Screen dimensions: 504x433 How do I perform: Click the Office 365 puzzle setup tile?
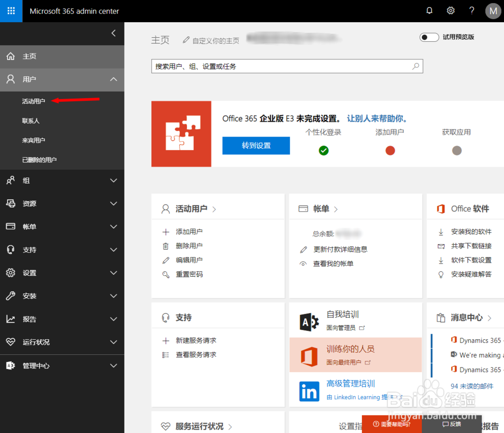pos(181,134)
